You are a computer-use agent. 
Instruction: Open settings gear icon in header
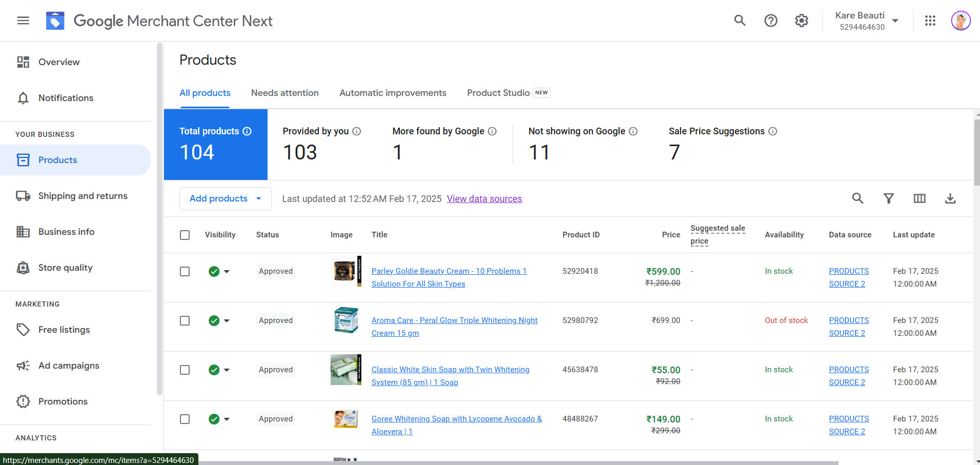tap(801, 21)
